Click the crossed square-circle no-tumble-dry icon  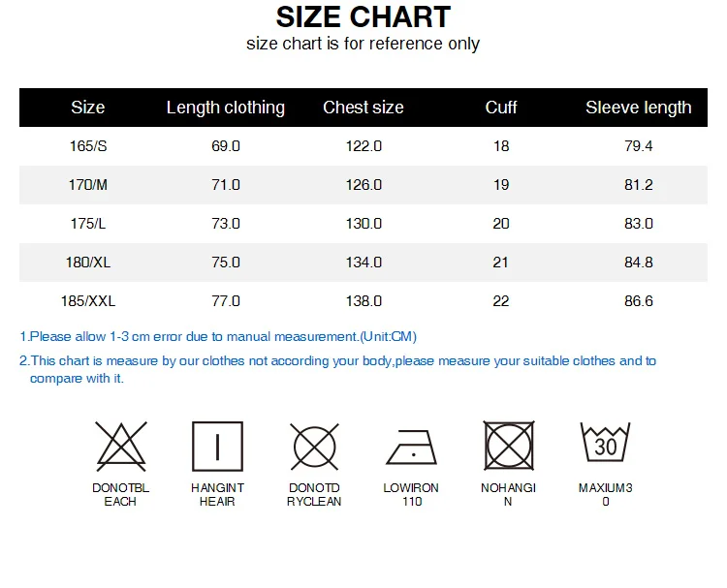pyautogui.click(x=509, y=446)
